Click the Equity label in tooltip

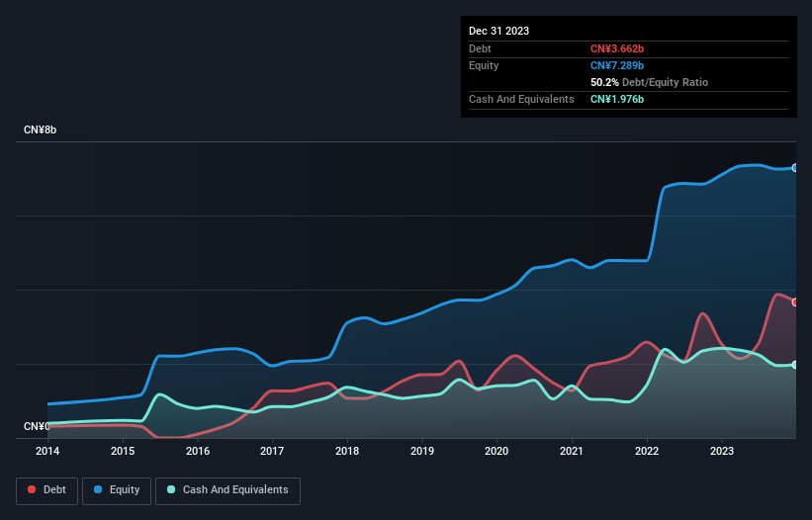pos(484,65)
